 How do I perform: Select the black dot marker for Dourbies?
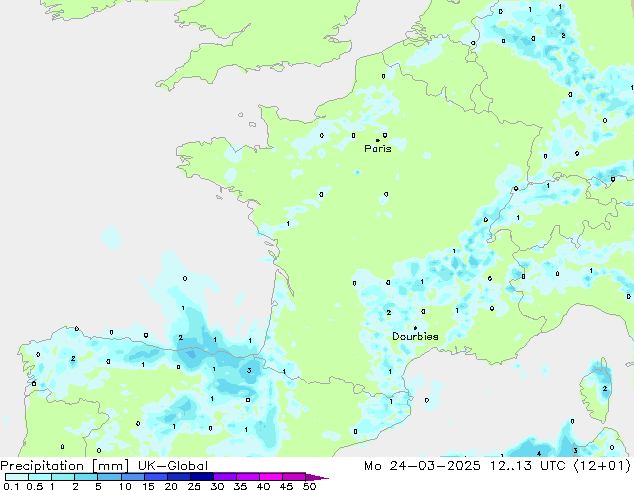pos(415,328)
